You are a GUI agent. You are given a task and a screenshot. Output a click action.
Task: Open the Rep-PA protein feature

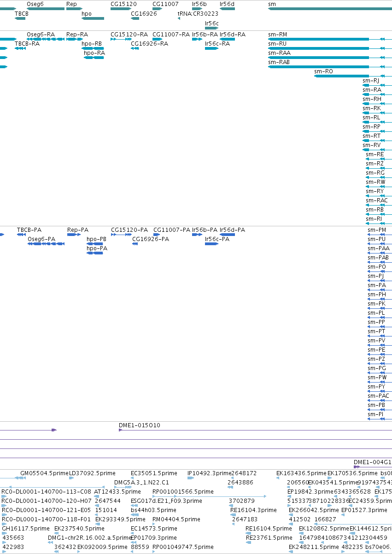point(74,235)
